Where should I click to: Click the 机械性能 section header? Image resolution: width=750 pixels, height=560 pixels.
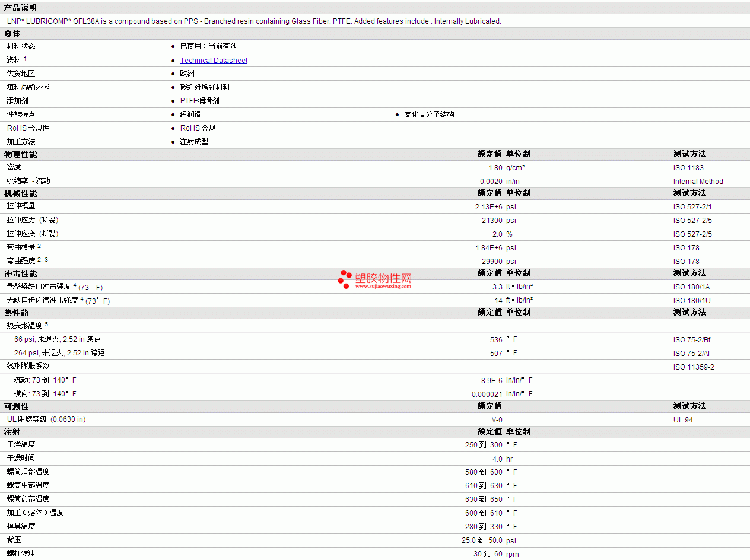tap(20, 193)
